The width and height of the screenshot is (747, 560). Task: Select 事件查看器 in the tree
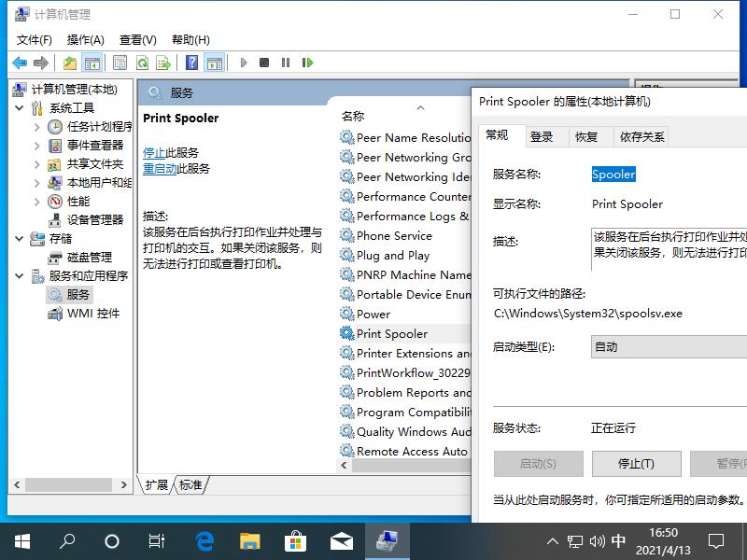[x=95, y=146]
